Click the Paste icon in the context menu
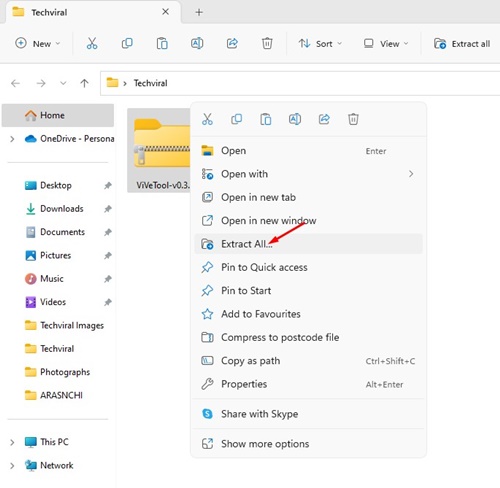 [266, 119]
